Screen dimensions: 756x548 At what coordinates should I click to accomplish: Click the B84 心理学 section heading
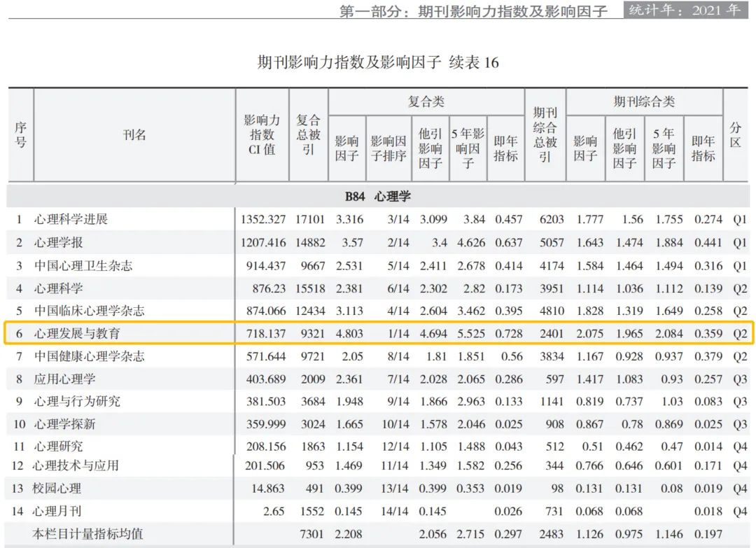[x=378, y=197]
